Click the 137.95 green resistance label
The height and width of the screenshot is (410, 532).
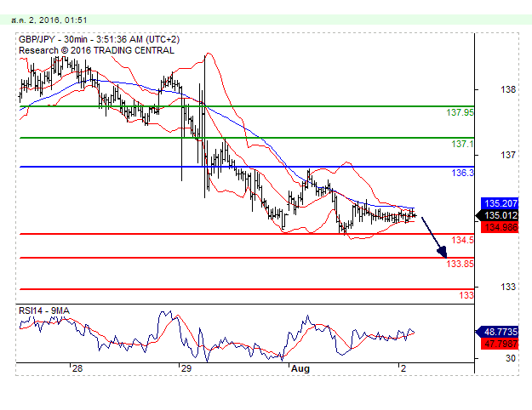(460, 112)
